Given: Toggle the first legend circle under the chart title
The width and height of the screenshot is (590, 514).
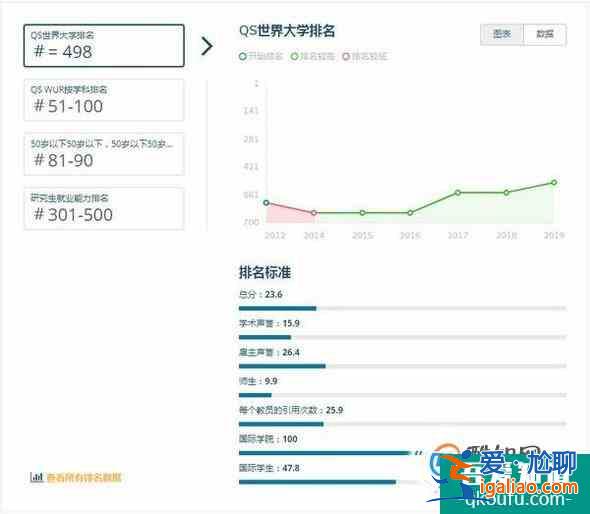Looking at the screenshot, I should [x=243, y=56].
